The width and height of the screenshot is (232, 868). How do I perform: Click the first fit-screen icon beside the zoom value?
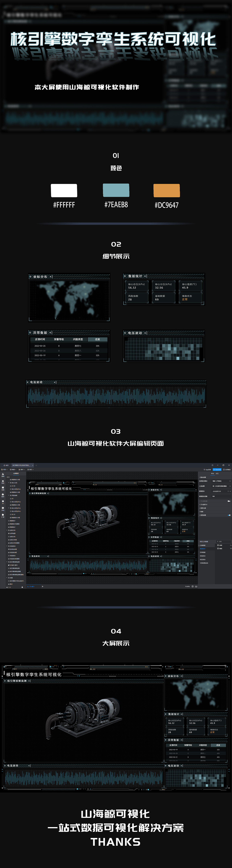coord(192,587)
